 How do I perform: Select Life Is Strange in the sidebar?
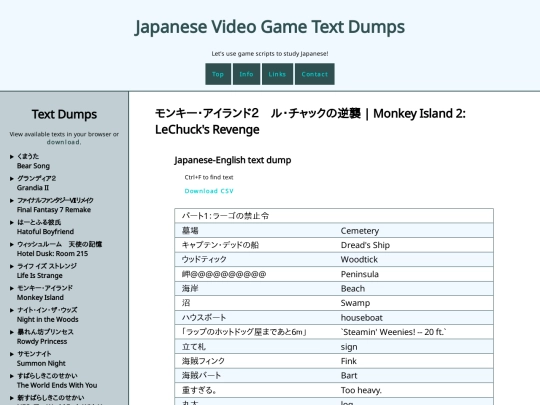click(x=47, y=271)
